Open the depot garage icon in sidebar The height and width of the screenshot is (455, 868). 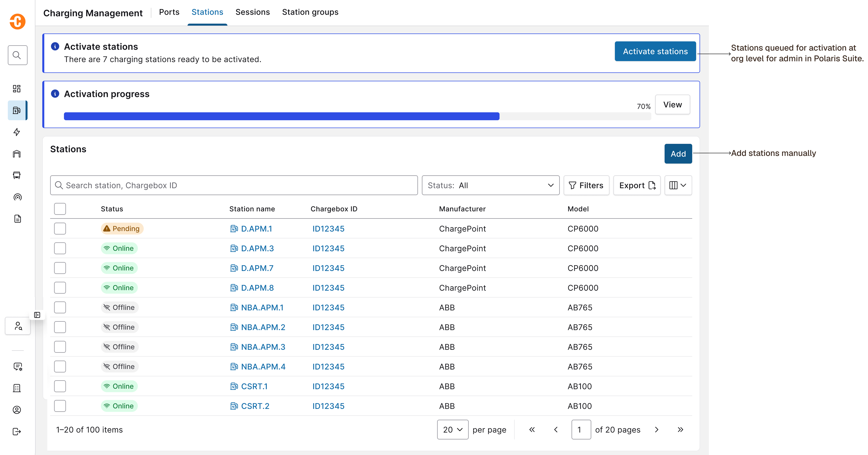coord(17,154)
